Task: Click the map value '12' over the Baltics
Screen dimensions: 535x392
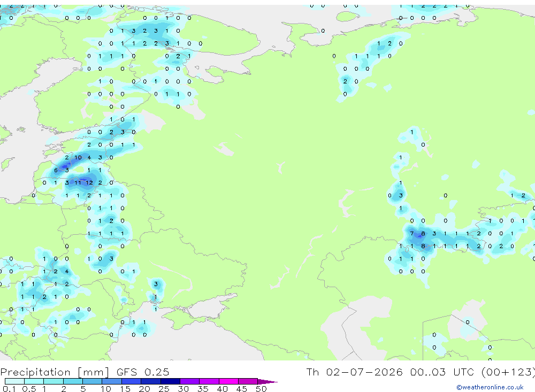Action: pyautogui.click(x=89, y=182)
